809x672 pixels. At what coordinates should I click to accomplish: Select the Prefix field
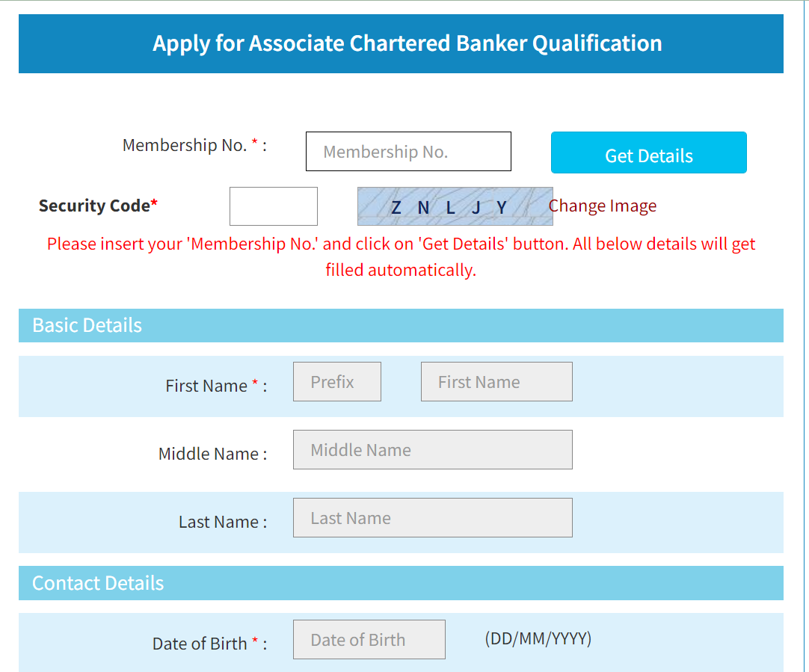(x=337, y=382)
